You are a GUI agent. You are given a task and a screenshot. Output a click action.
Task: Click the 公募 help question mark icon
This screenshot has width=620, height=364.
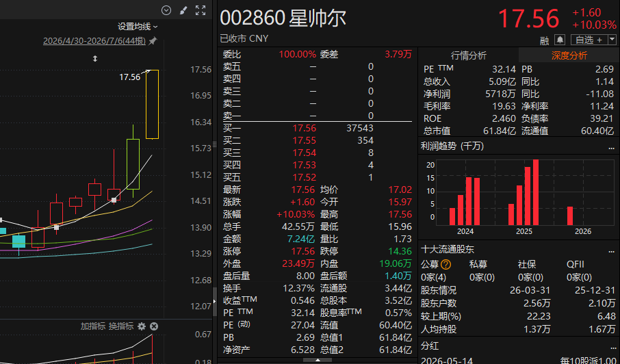pyautogui.click(x=446, y=264)
